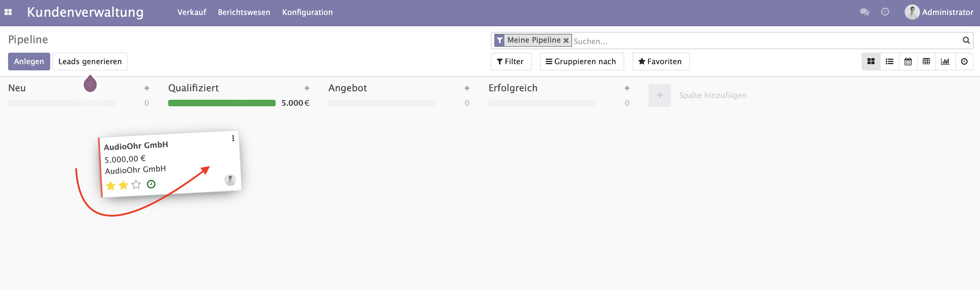Open the apps grid menu icon

point(8,12)
